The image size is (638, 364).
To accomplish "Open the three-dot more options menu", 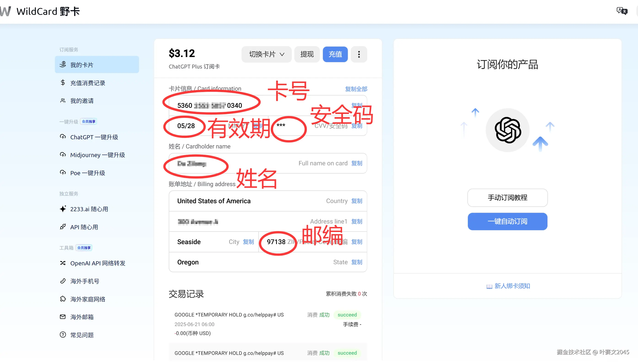I will [359, 54].
